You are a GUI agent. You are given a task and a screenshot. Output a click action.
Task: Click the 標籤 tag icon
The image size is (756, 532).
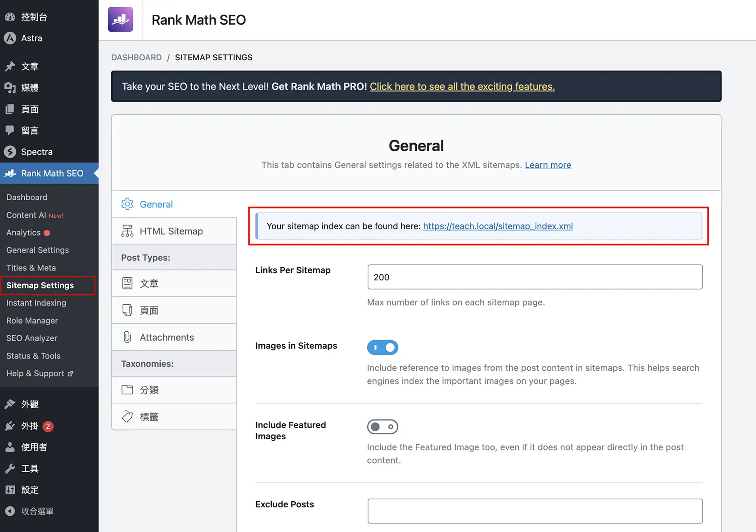[x=127, y=417]
